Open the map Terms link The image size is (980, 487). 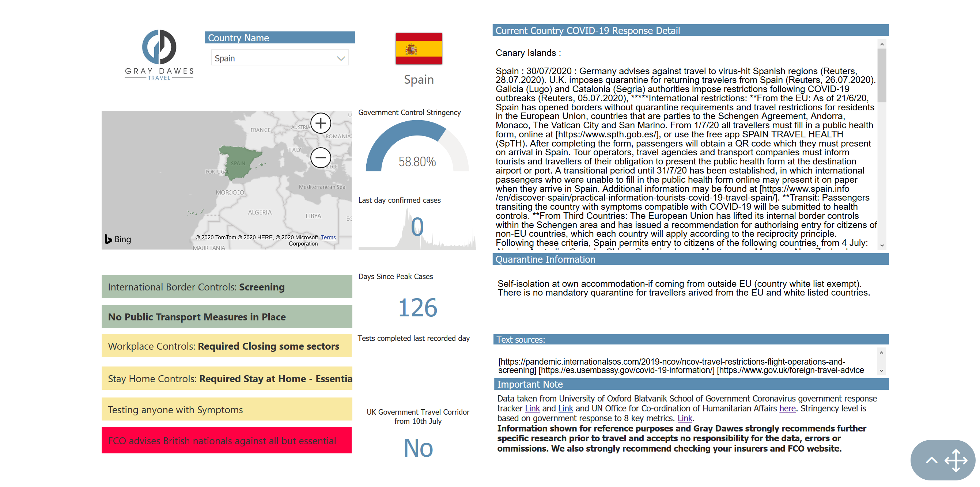328,237
